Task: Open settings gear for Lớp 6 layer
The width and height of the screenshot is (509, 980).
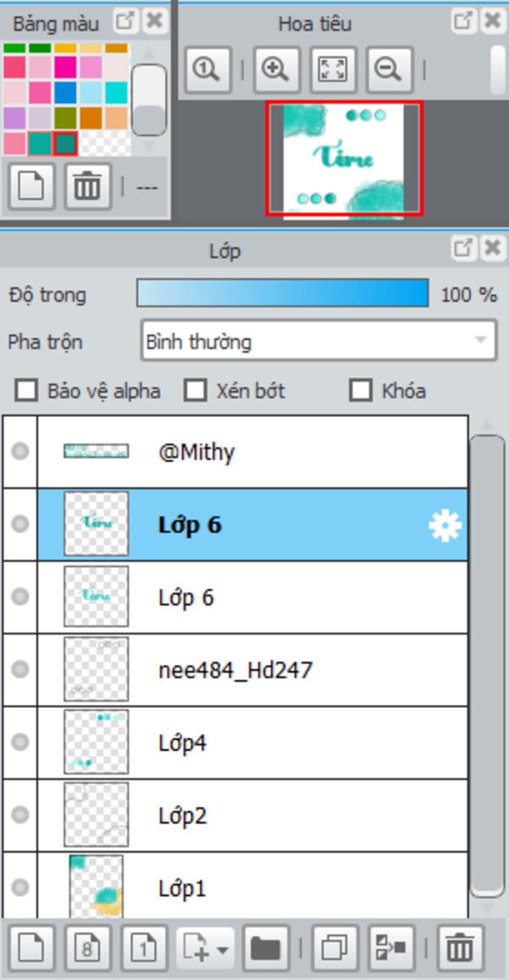Action: pyautogui.click(x=445, y=525)
